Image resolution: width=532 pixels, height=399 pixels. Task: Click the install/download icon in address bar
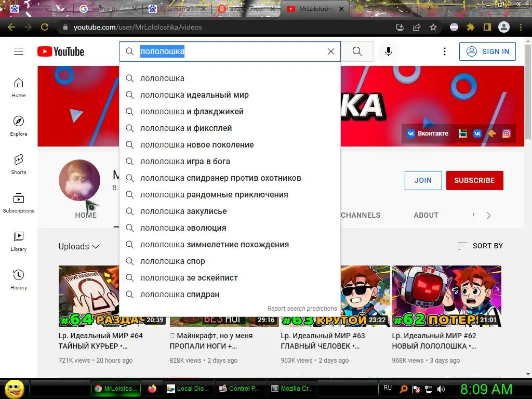(x=400, y=27)
